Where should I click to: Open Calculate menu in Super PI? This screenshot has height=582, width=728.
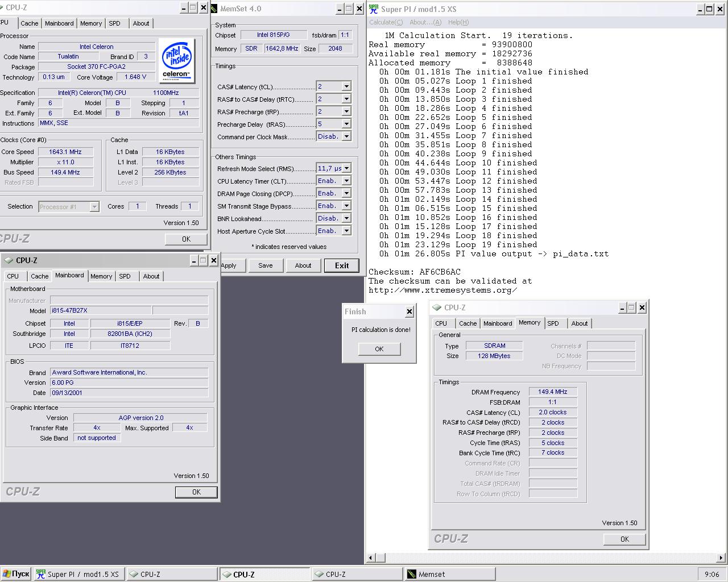click(386, 22)
